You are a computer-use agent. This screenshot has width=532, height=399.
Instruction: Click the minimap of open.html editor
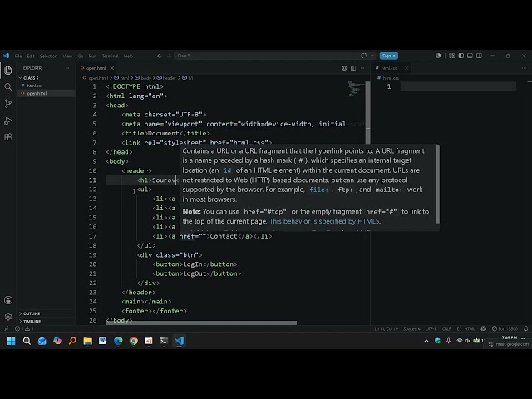356,89
